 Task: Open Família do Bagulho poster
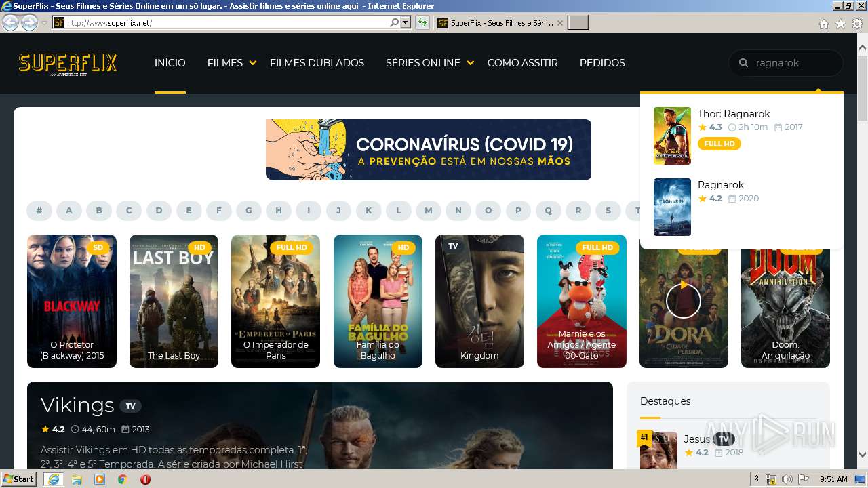[378, 301]
